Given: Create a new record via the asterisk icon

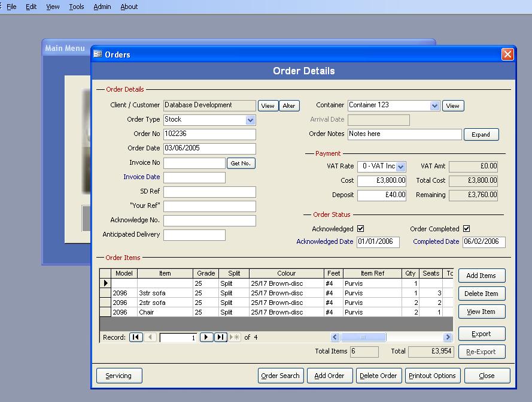Looking at the screenshot, I should tap(237, 337).
